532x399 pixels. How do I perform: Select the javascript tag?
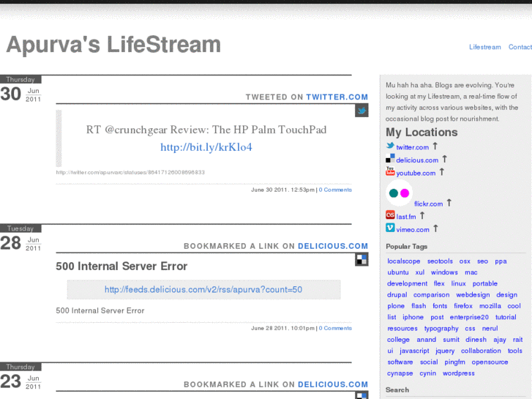point(414,351)
